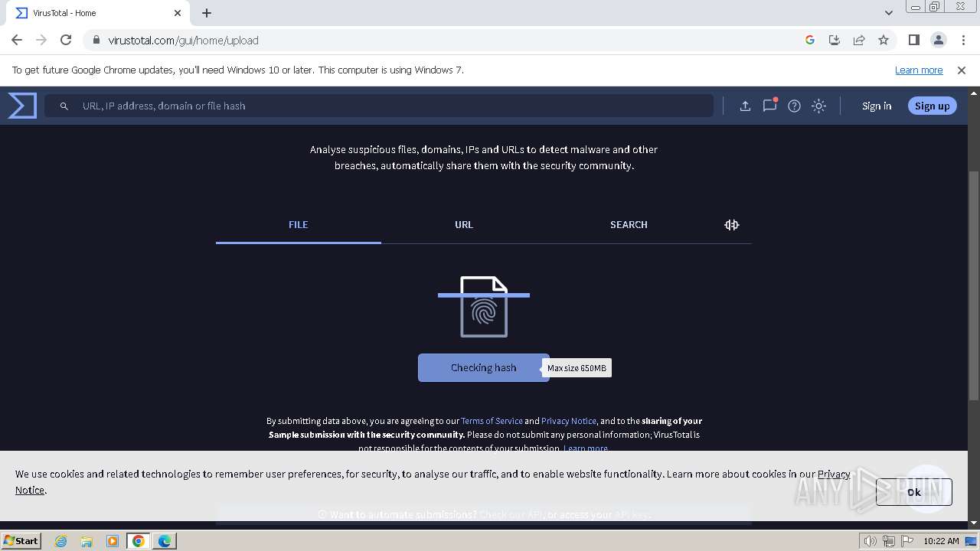The height and width of the screenshot is (551, 980).
Task: Open the Action Center flag tray icon
Action: click(906, 541)
